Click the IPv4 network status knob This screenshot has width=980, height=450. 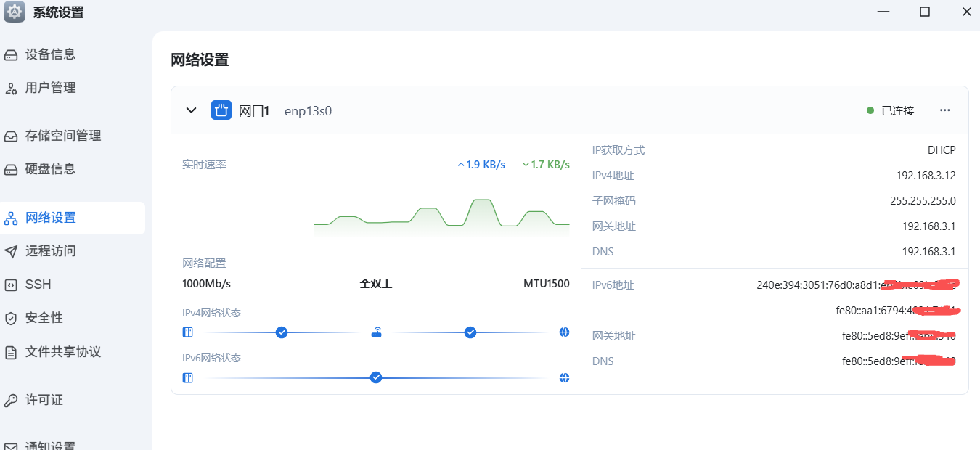point(281,332)
